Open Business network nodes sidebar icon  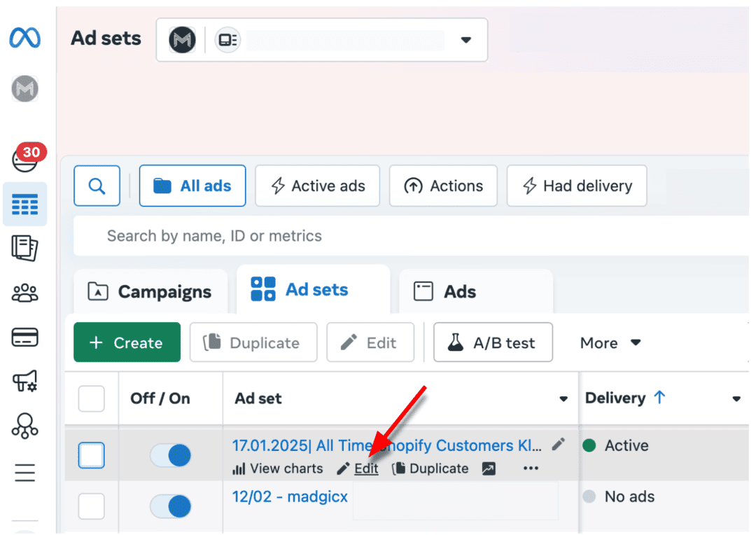point(24,426)
